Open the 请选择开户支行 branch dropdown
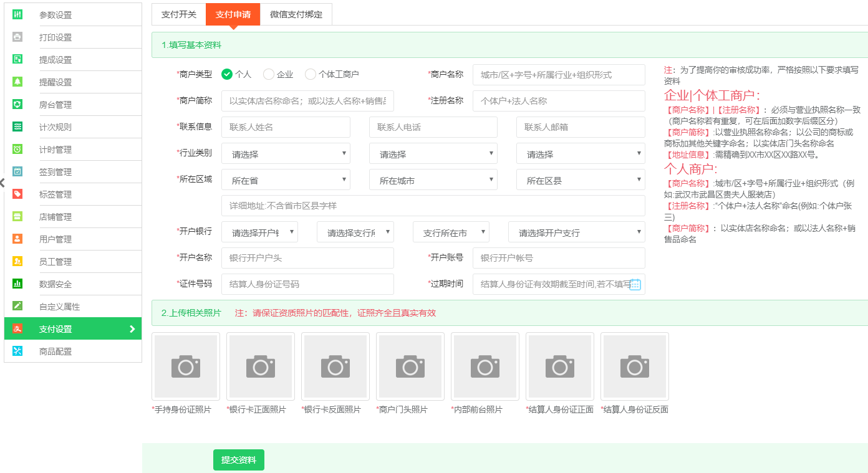The image size is (868, 473). click(577, 232)
